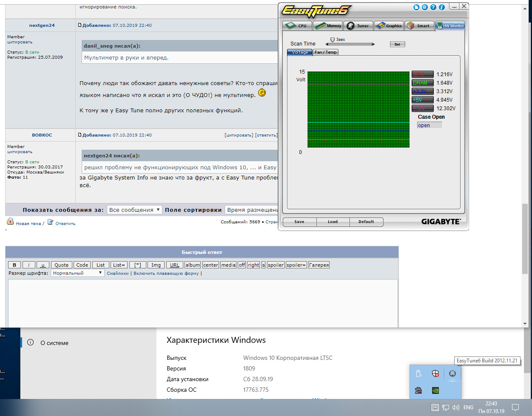The width and height of the screenshot is (532, 416).
Task: Adjust the Scan Time slider handle
Action: point(333,40)
